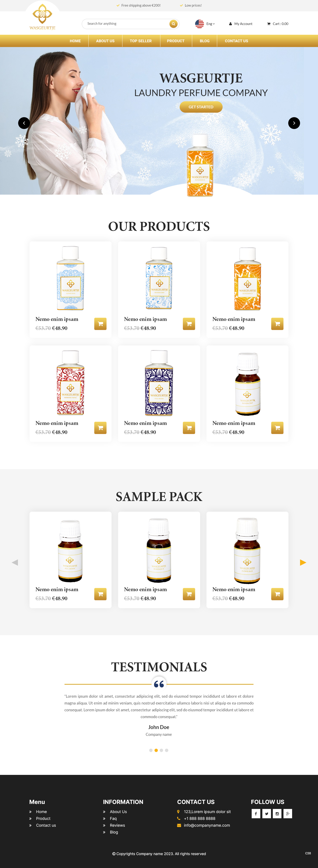Open the Cart icon in header
318x868 pixels.
tap(269, 24)
